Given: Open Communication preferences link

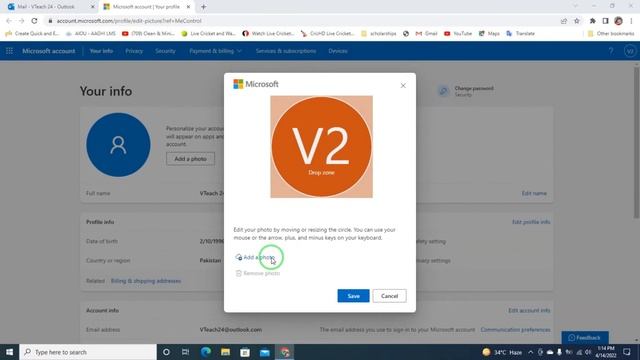Looking at the screenshot, I should [x=516, y=329].
